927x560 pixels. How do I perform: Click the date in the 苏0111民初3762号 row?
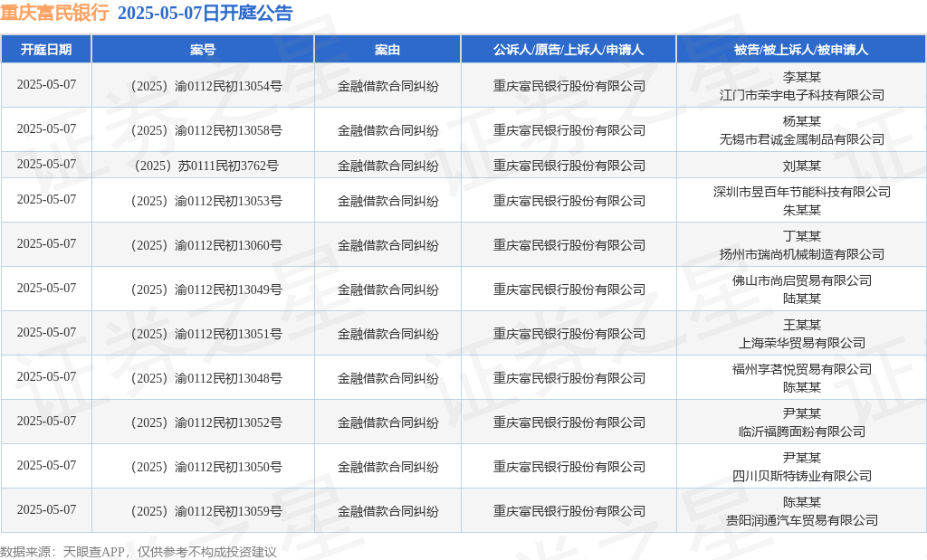tap(46, 164)
